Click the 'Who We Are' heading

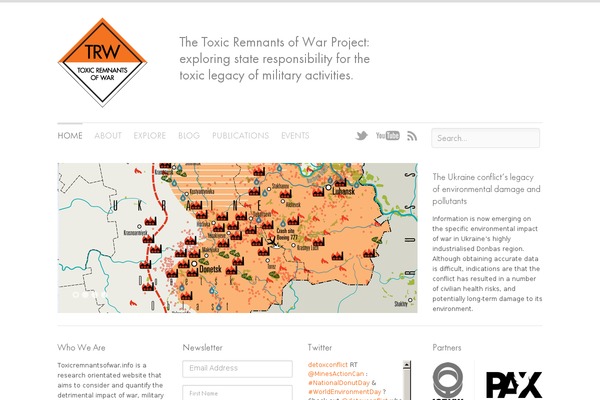click(82, 348)
